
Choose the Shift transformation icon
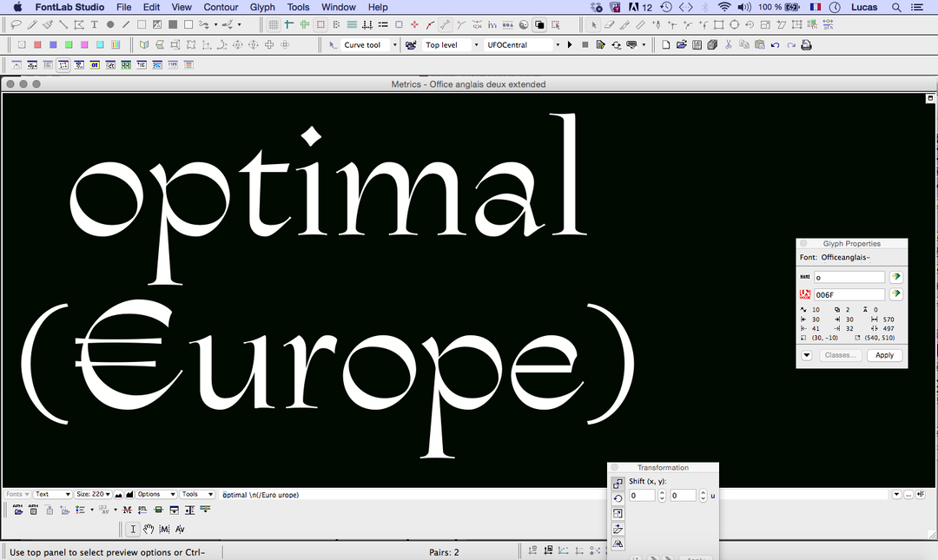[x=618, y=483]
